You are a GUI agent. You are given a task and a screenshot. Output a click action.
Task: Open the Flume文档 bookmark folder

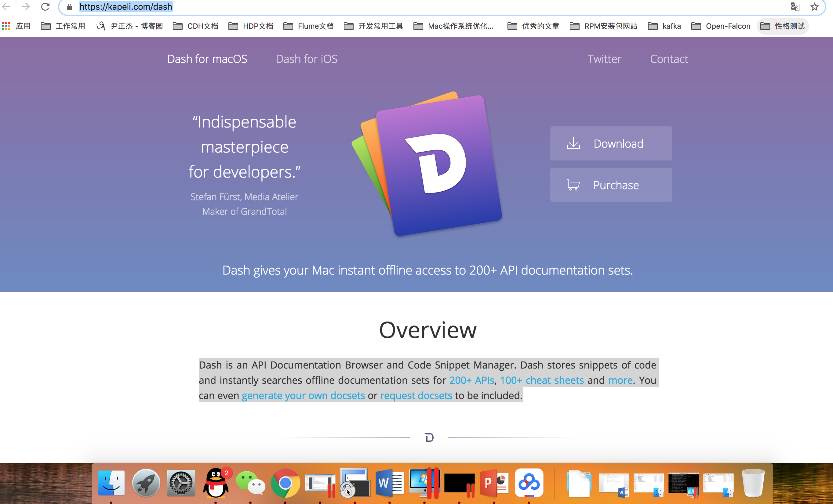coord(309,26)
